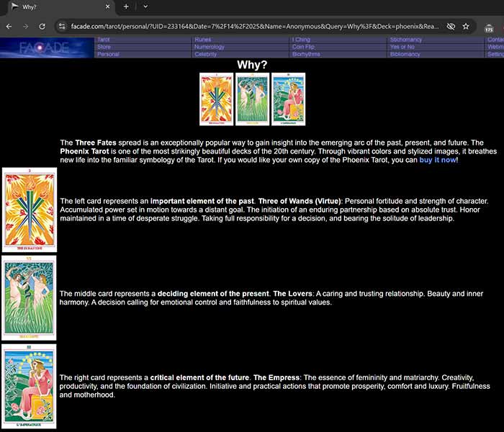Open site information icon in address bar
The image size is (504, 432).
62,27
